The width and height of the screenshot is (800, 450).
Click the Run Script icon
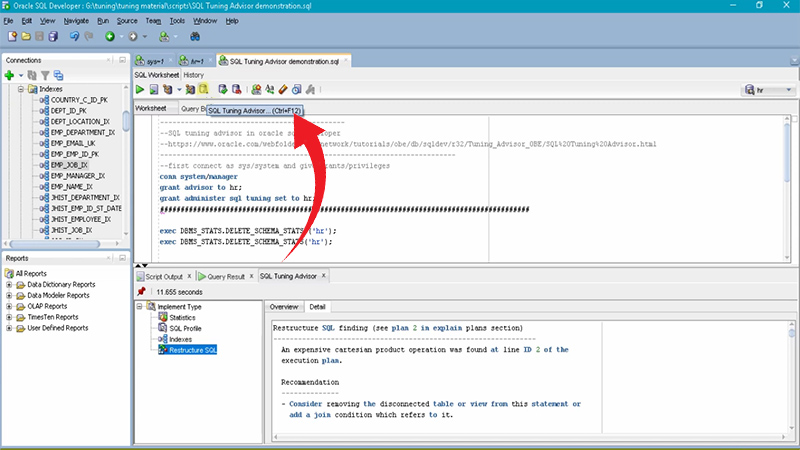tap(154, 90)
